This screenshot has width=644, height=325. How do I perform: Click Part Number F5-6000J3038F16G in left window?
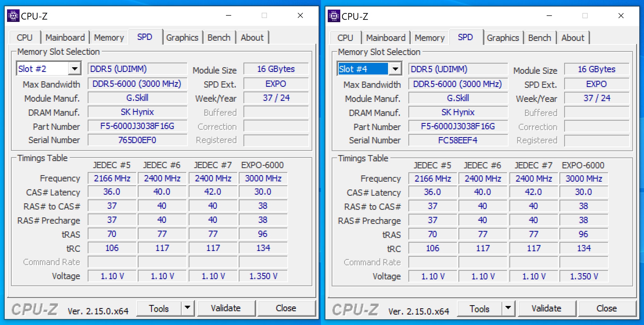pyautogui.click(x=138, y=126)
